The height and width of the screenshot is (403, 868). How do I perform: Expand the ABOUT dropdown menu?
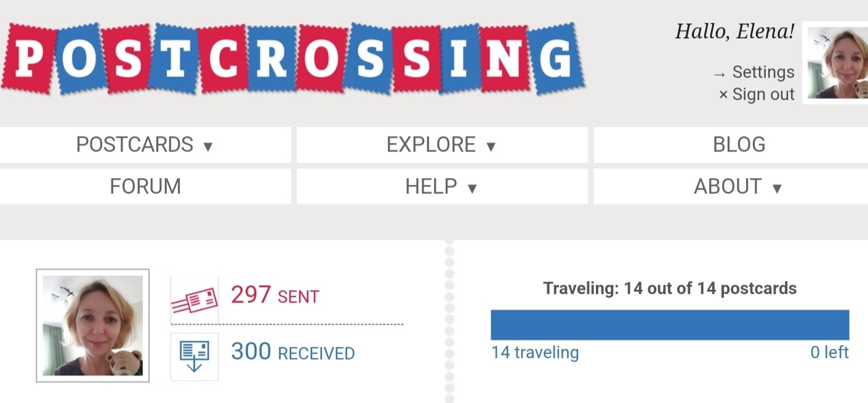pyautogui.click(x=731, y=187)
